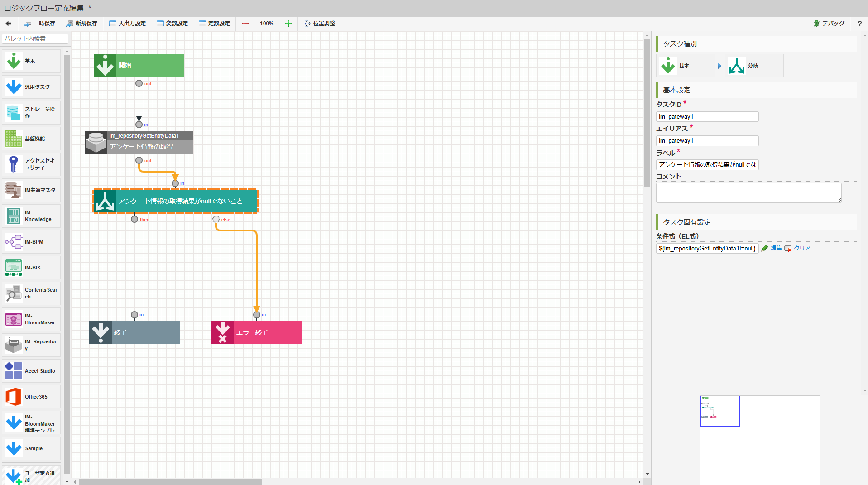Expand the ストレージ操作 palette category
Viewport: 868px width, 485px height.
(x=31, y=113)
